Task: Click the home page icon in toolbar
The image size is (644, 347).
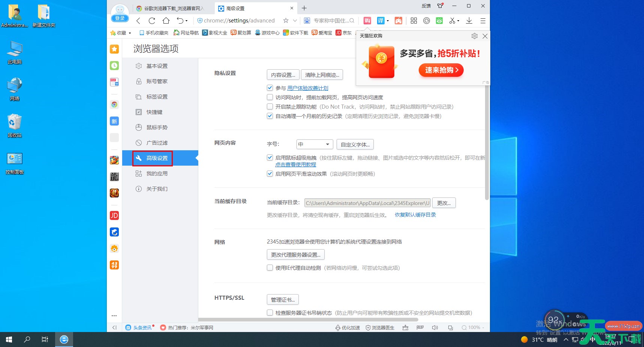Action: coord(166,21)
